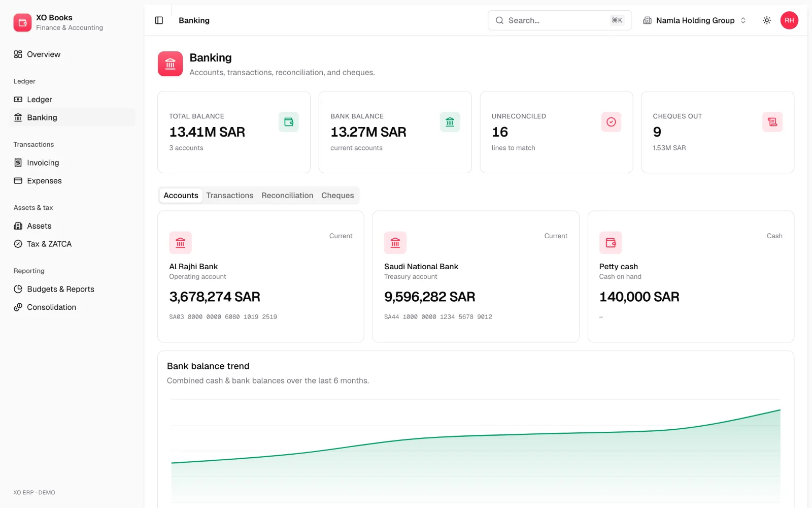Image resolution: width=812 pixels, height=508 pixels.
Task: Click the Bank balance trend chart heading
Action: coord(208,366)
